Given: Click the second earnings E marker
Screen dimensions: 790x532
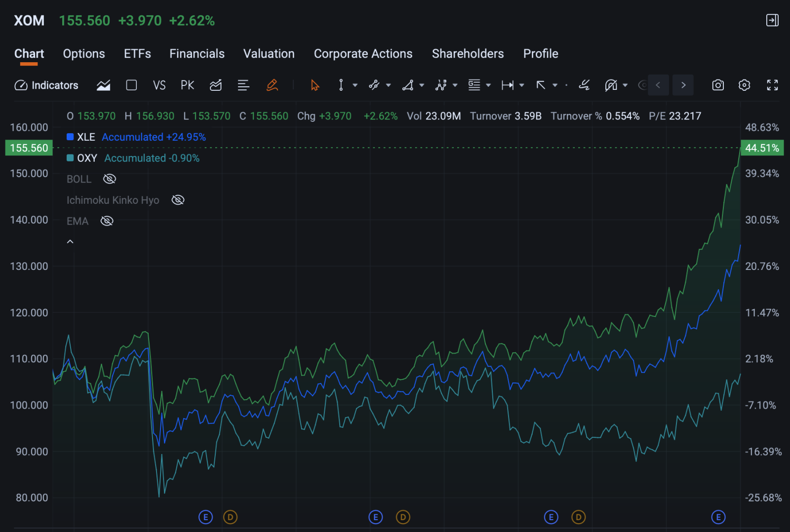Looking at the screenshot, I should pyautogui.click(x=376, y=517).
